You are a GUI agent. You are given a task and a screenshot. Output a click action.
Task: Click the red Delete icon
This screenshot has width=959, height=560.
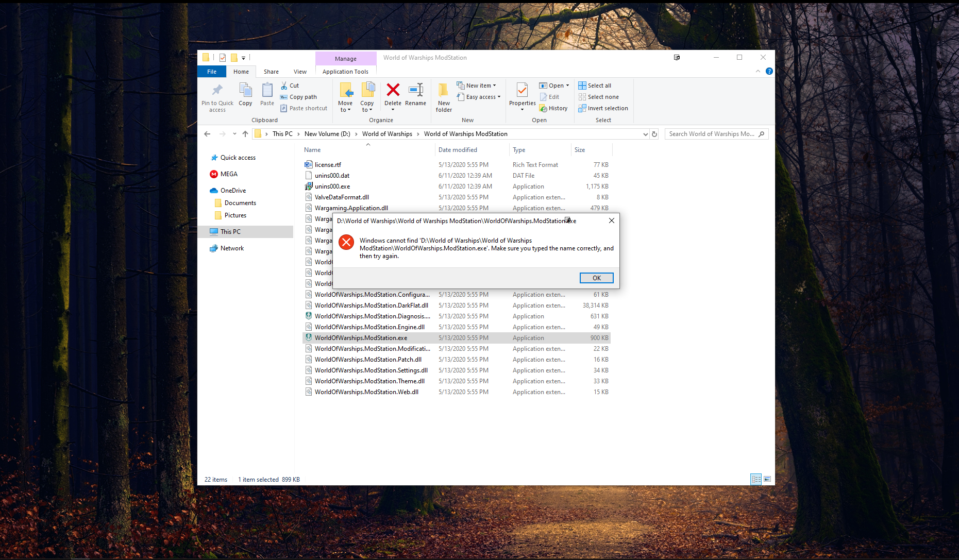click(x=393, y=90)
